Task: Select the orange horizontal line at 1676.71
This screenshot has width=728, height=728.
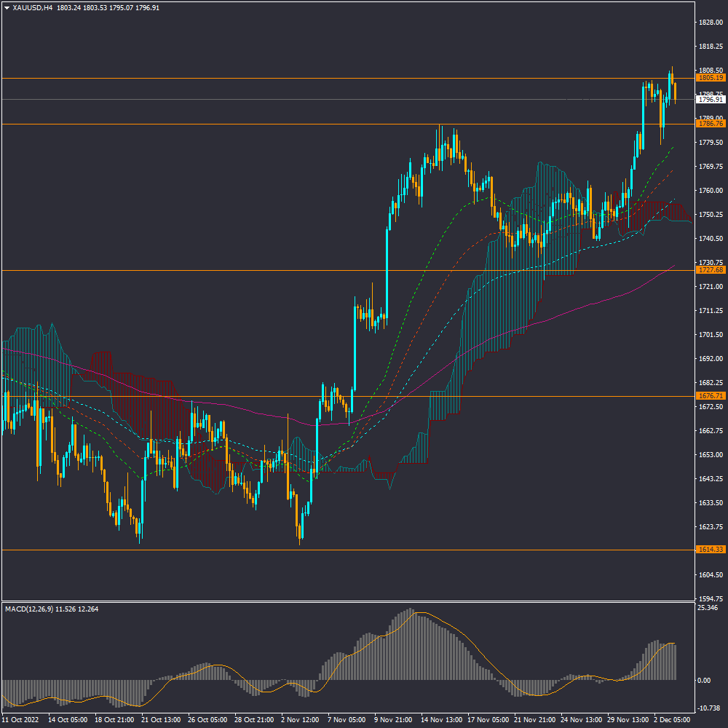Action: tap(218, 396)
